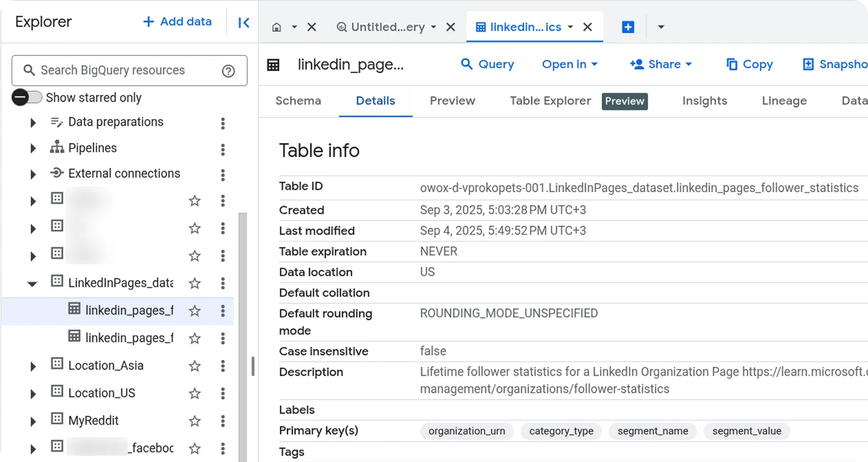Collapse the Explorer panel with the arrow icon

coord(244,22)
